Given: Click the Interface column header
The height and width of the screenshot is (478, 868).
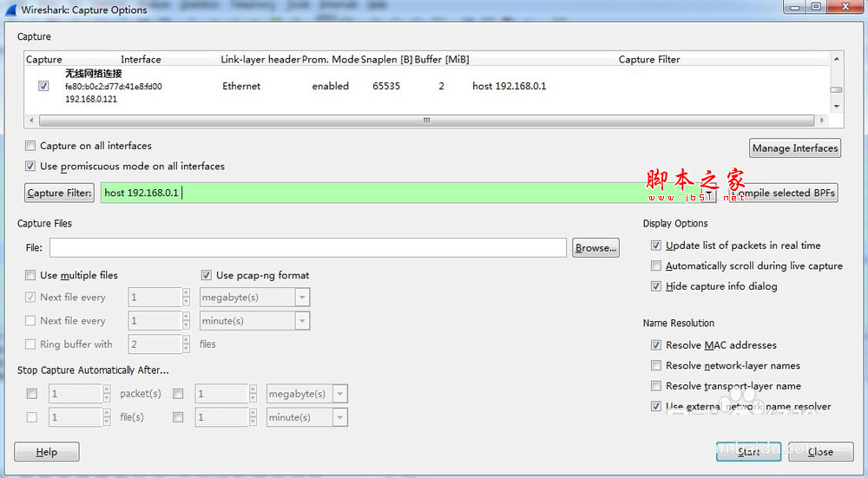Looking at the screenshot, I should 141,59.
